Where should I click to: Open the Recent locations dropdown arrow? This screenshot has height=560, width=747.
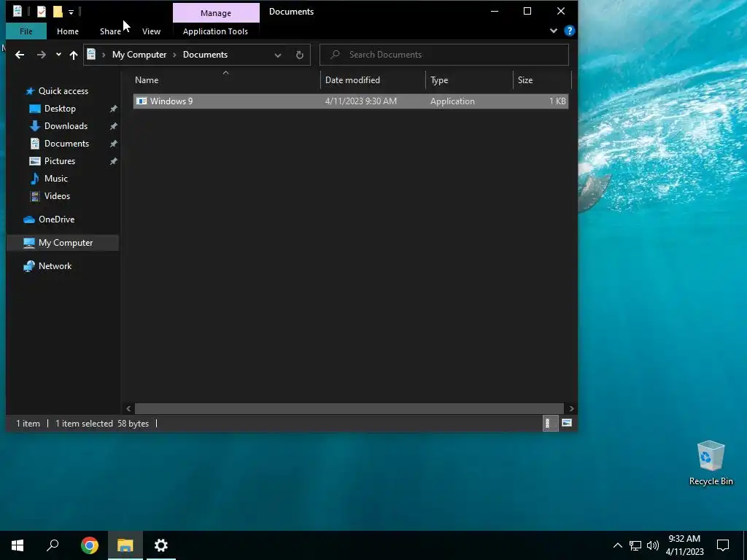(x=58, y=55)
